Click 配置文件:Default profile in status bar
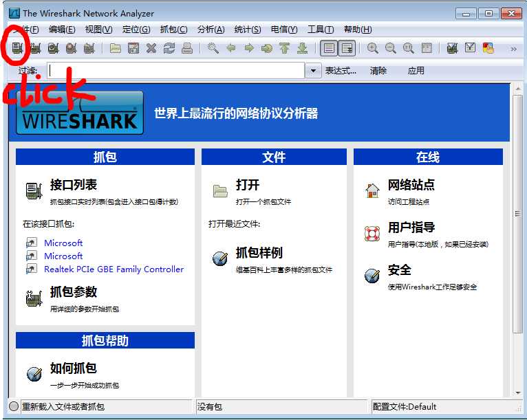527x420 pixels. click(x=405, y=407)
